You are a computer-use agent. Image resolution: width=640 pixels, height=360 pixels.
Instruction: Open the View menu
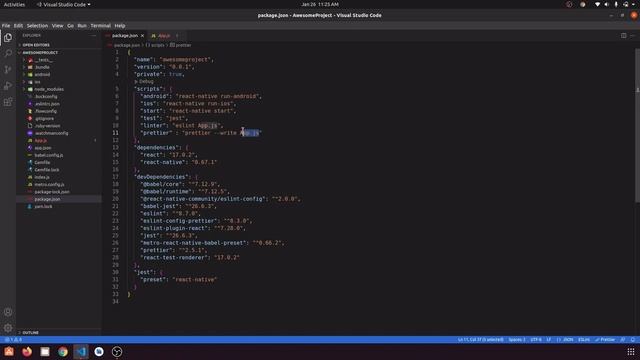(x=57, y=25)
